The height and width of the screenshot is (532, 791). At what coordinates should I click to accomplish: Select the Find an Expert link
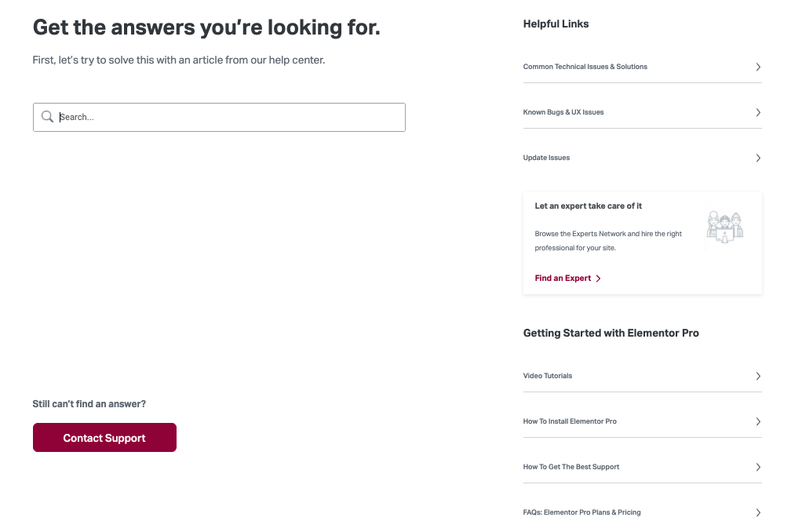pyautogui.click(x=563, y=278)
